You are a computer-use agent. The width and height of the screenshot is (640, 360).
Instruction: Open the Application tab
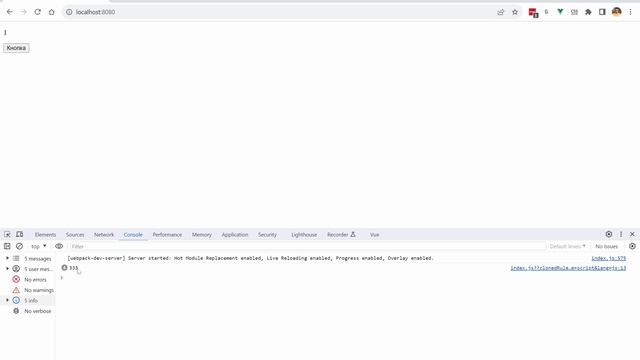235,235
